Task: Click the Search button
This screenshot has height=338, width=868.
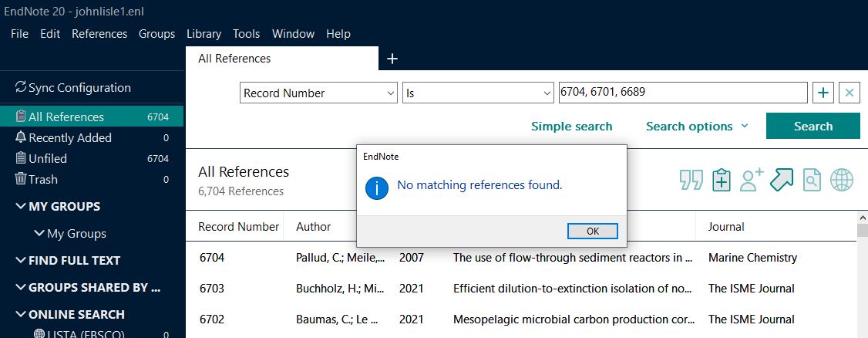Action: tap(813, 127)
